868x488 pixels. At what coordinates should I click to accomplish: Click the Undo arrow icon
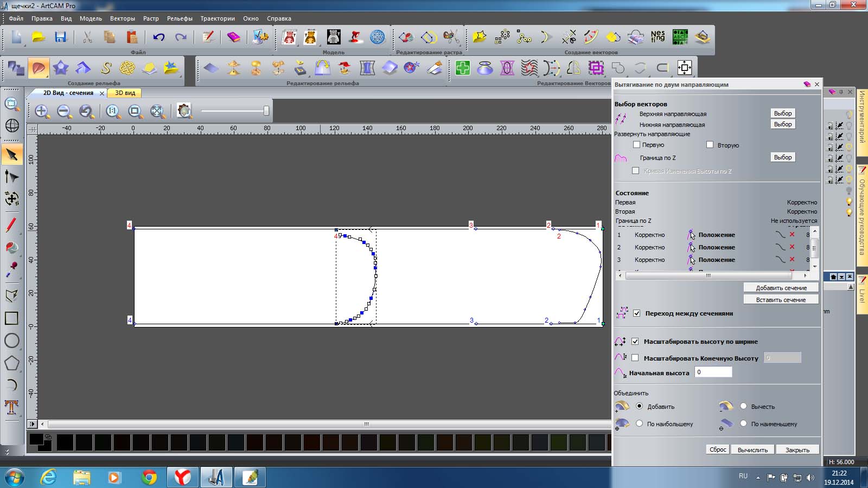[x=158, y=37]
